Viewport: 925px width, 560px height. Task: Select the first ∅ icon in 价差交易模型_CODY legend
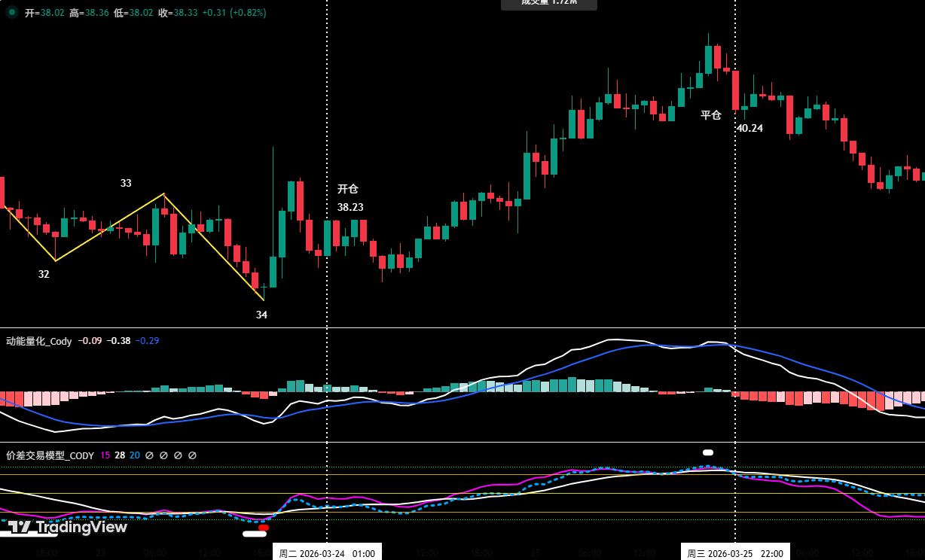pyautogui.click(x=149, y=455)
